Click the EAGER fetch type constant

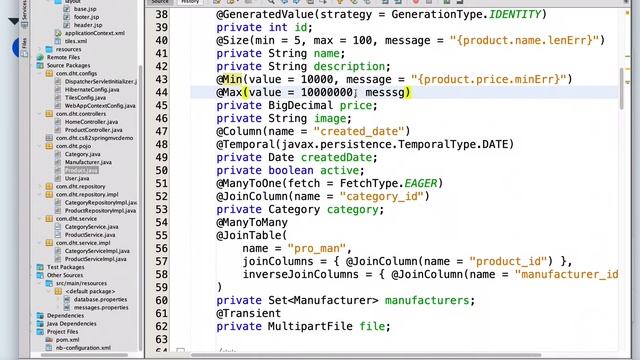(420, 184)
